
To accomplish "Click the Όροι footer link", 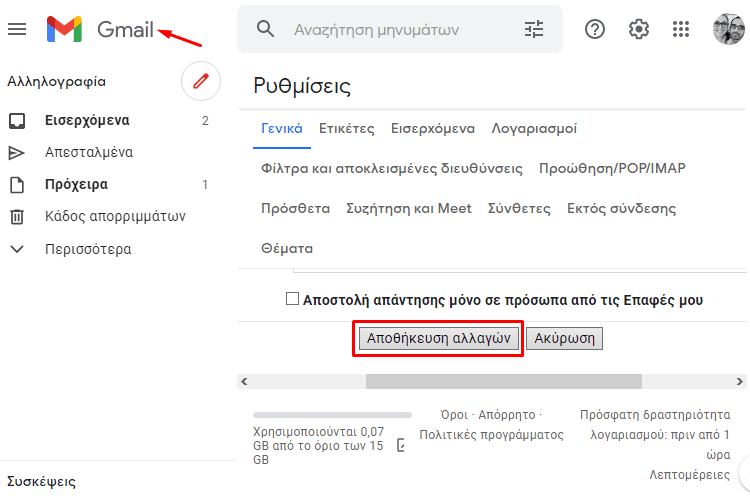I will (x=454, y=415).
